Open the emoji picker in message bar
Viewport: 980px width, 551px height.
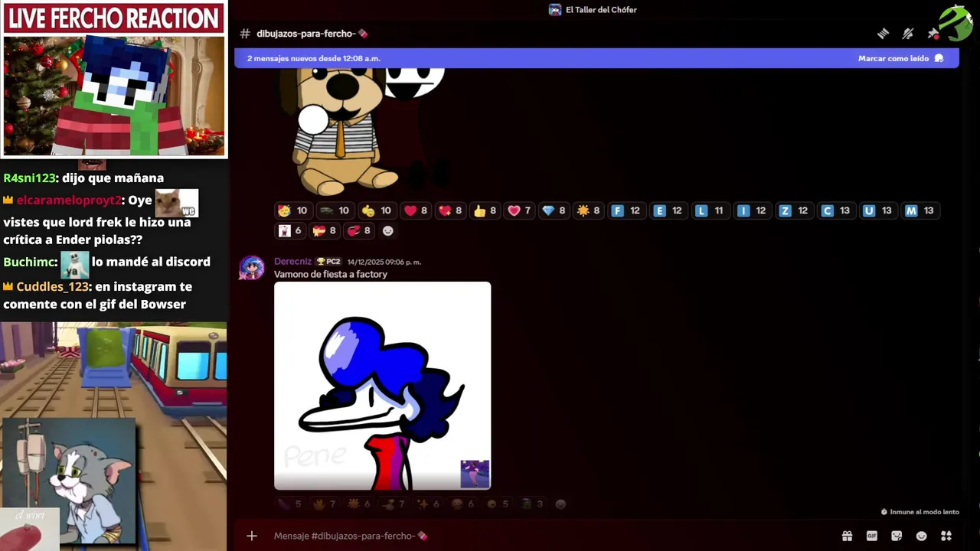click(x=921, y=536)
